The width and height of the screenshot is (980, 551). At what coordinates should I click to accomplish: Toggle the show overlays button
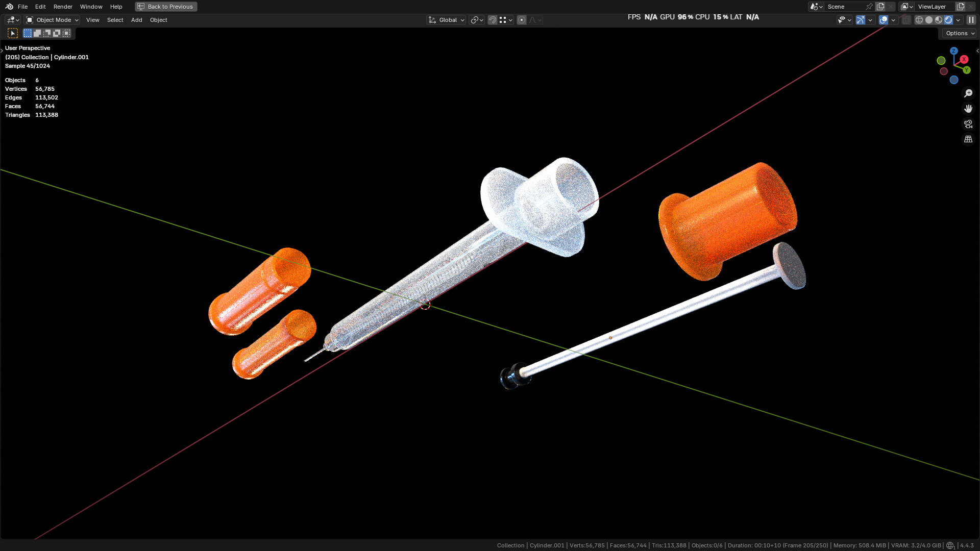click(884, 20)
